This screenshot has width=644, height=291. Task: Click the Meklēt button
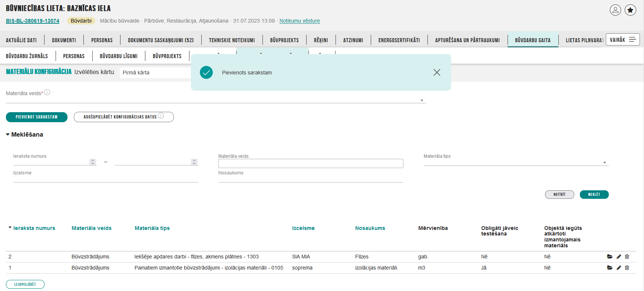click(x=594, y=194)
